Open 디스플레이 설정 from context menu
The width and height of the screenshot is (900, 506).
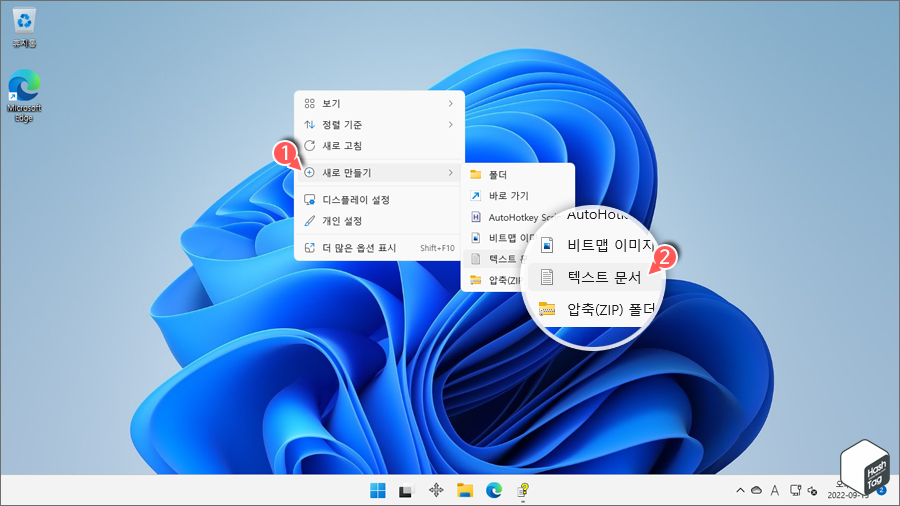point(379,200)
